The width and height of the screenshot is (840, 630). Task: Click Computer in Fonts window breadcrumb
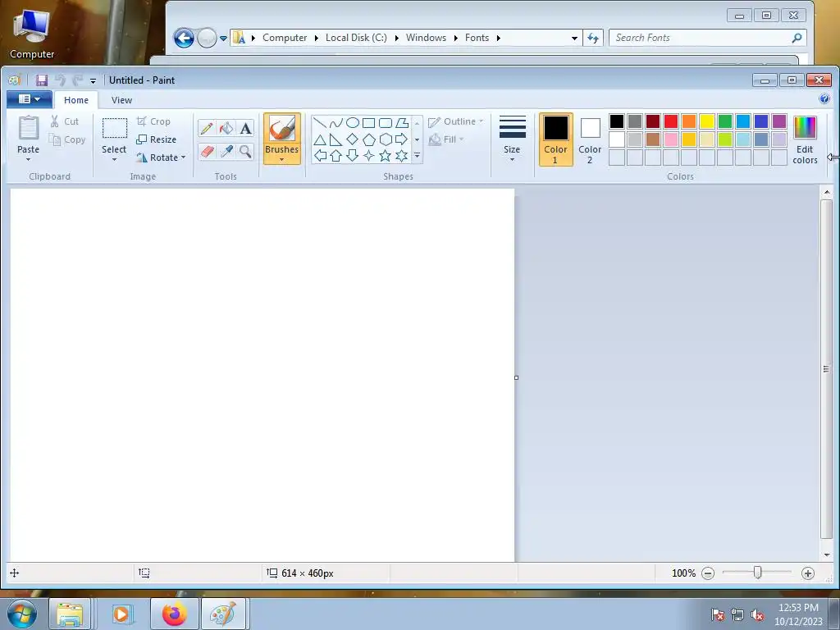coord(285,38)
